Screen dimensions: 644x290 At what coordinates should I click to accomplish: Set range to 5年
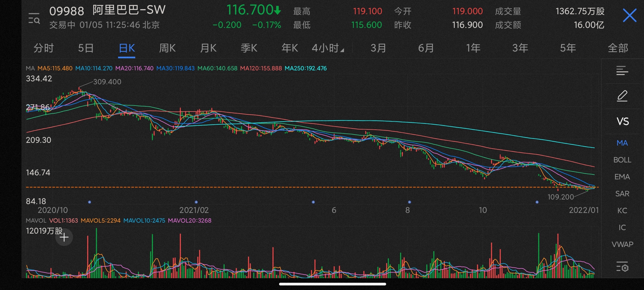568,48
